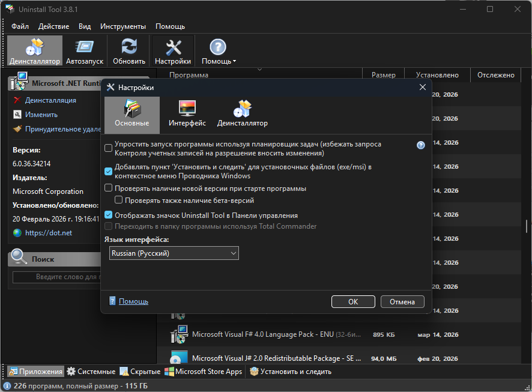Open the Помощь link in dialog

(x=133, y=301)
